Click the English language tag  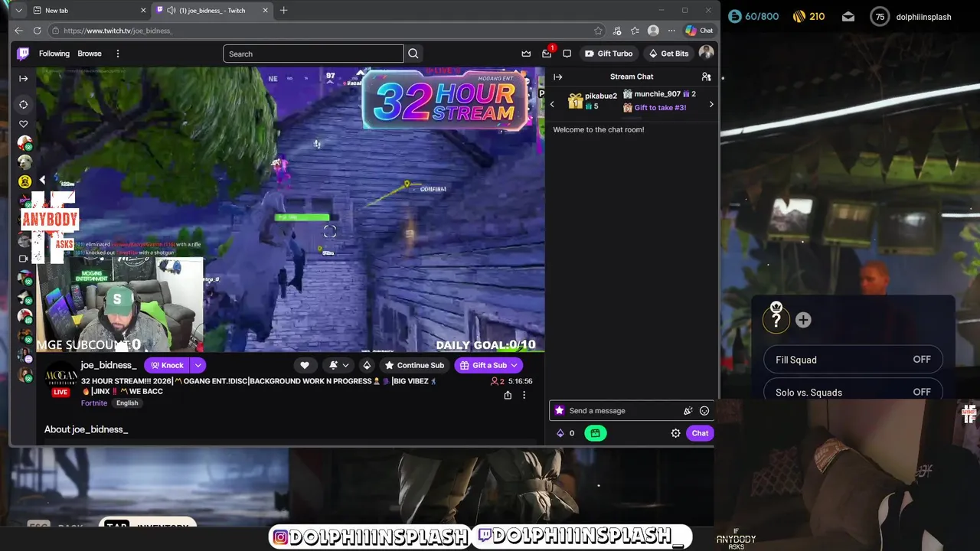tap(127, 403)
